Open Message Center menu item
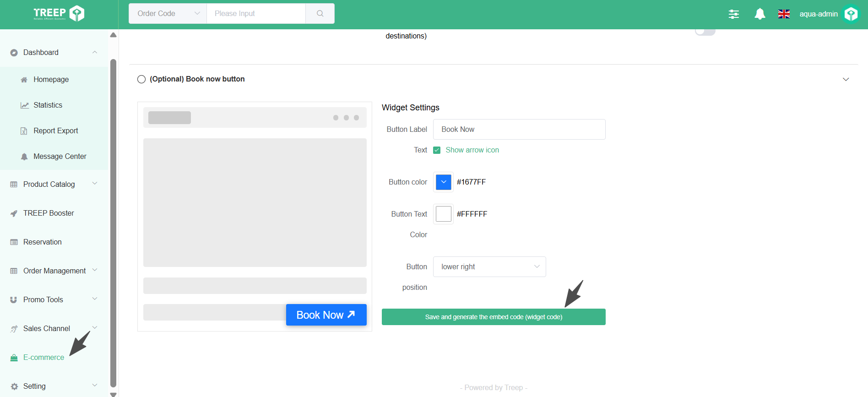This screenshot has height=397, width=868. click(x=54, y=157)
